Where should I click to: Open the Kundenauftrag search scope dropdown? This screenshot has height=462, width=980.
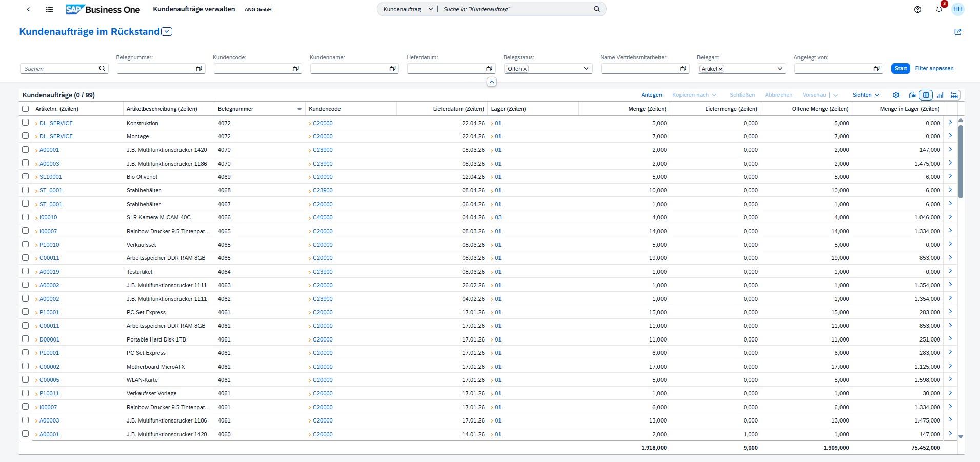tap(430, 9)
